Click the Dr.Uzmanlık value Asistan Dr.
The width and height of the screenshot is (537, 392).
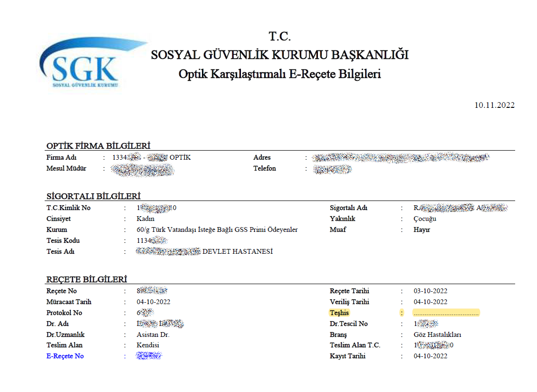point(153,334)
